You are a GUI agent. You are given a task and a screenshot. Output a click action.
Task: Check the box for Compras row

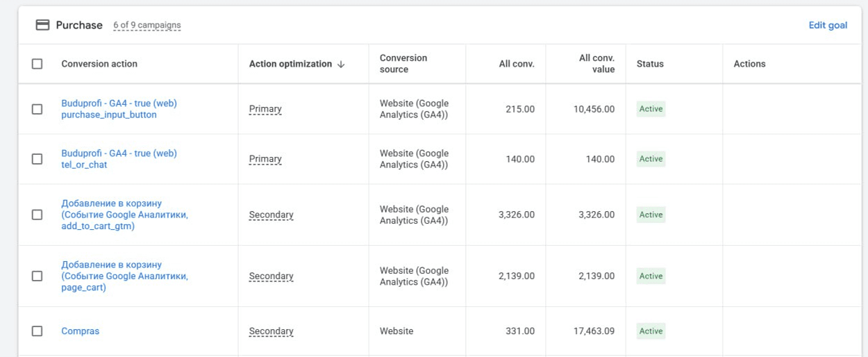tap(37, 331)
